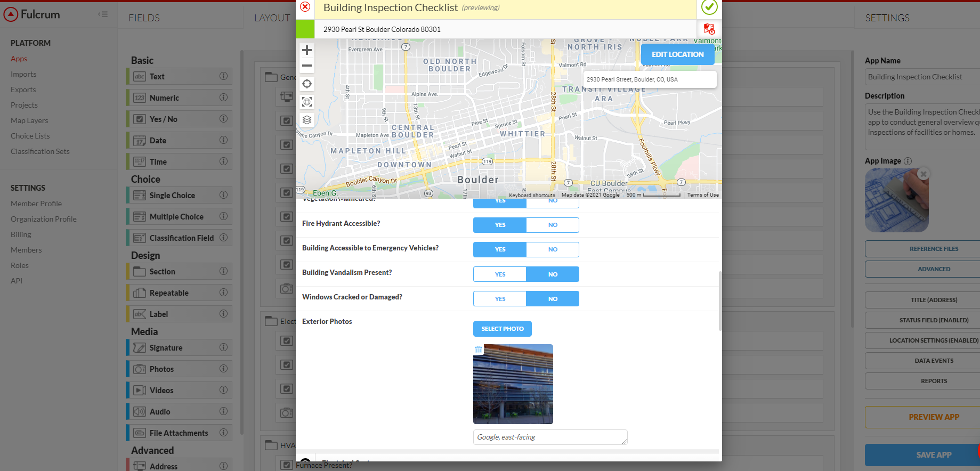Edit the photo caption field
The image size is (980, 471).
(550, 437)
